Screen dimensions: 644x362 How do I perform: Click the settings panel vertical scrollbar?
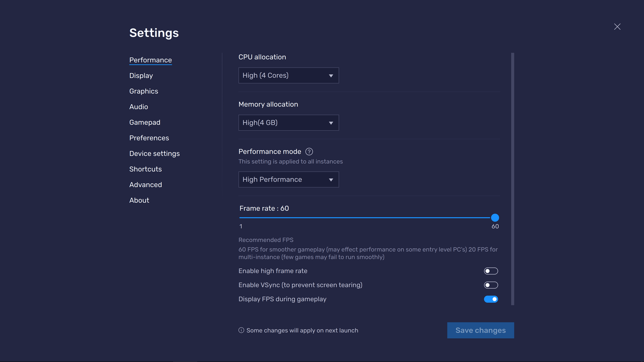[513, 179]
